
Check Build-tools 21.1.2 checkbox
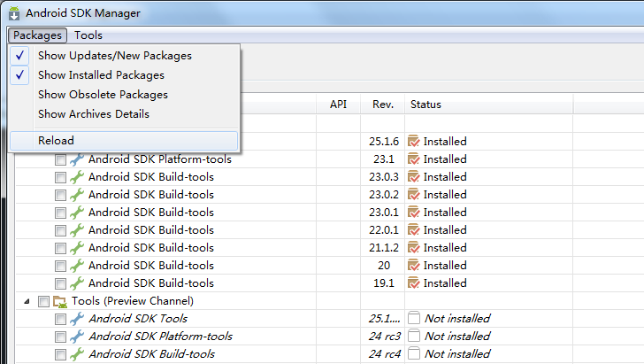pos(60,248)
